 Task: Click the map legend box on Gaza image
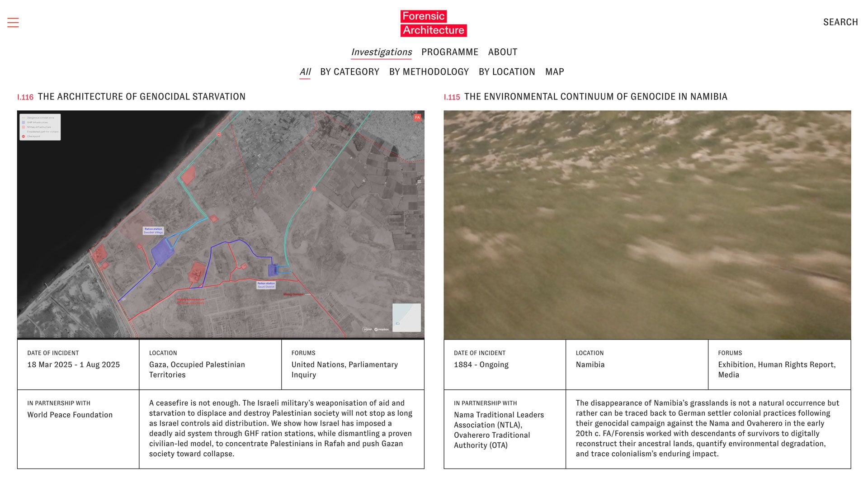coord(40,127)
